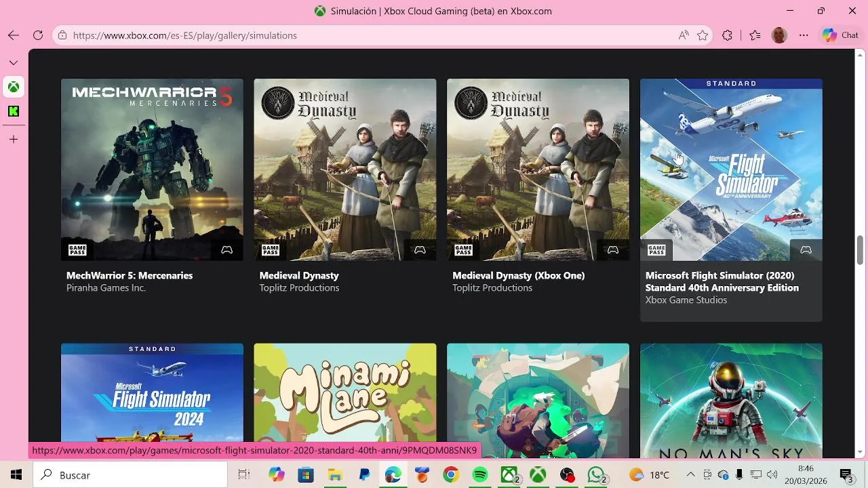Open Flight Simulator 2024 cover art
The image size is (868, 488).
[x=152, y=401]
